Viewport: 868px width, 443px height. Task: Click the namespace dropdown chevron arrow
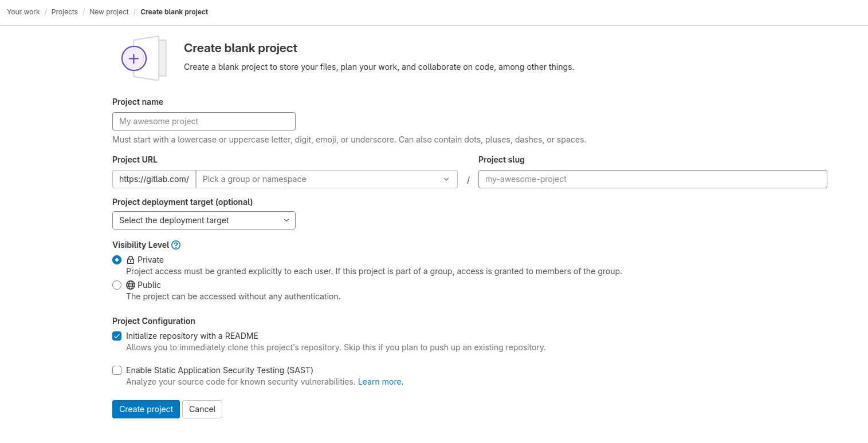point(446,179)
